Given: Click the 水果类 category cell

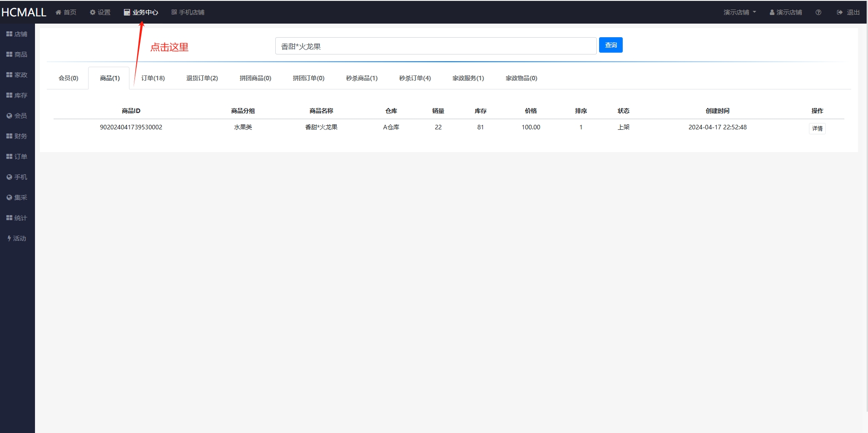Looking at the screenshot, I should pos(243,127).
